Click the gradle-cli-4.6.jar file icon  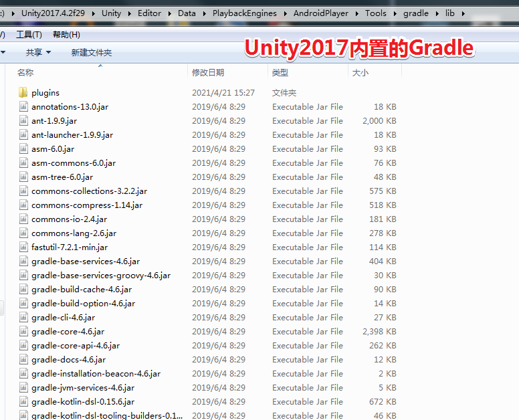tap(23, 317)
